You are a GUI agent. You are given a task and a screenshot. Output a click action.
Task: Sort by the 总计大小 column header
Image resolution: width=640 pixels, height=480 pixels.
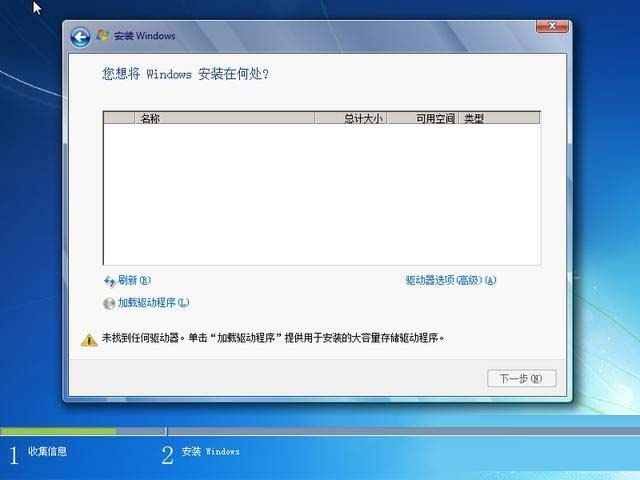coord(351,118)
